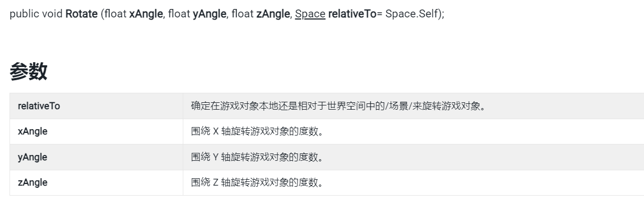
Task: Select bold zAngle in the method signature
Action: (273, 14)
